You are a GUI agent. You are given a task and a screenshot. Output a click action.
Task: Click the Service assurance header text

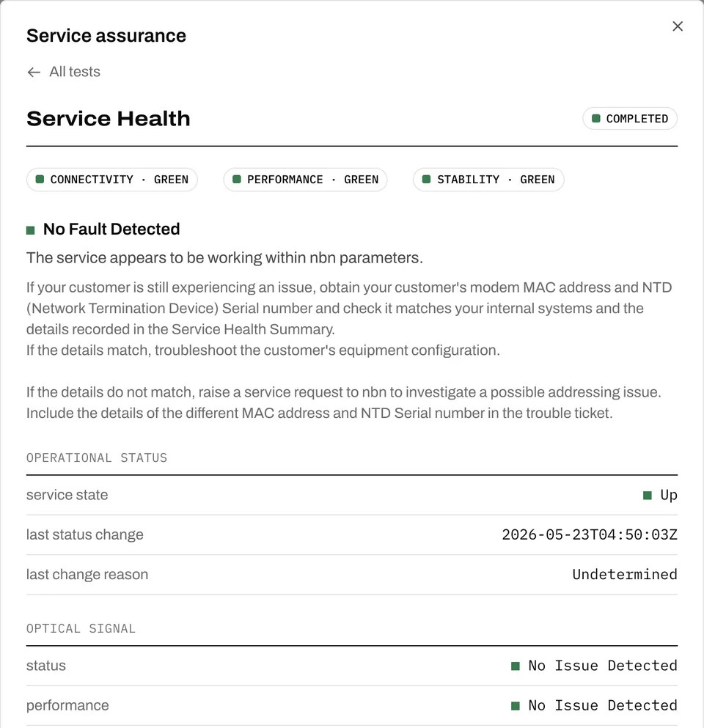(106, 36)
